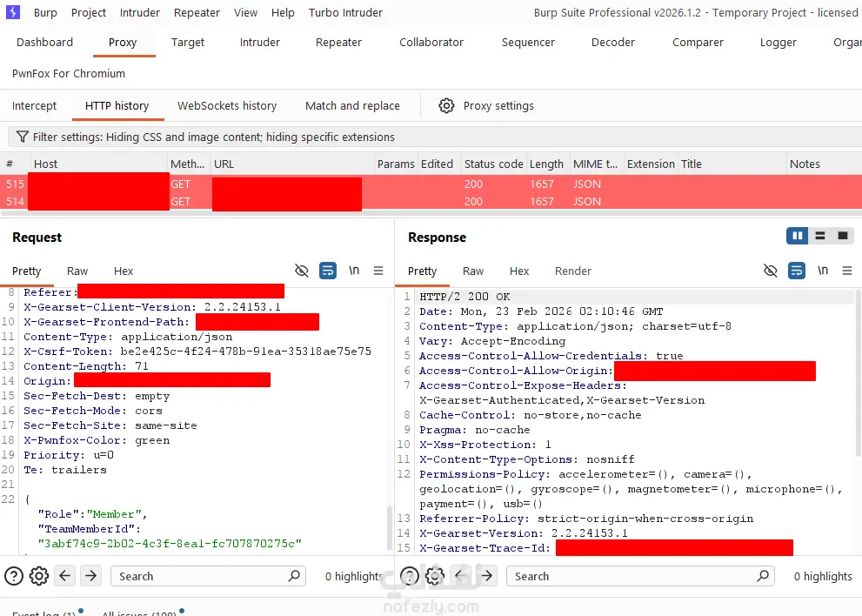The width and height of the screenshot is (862, 616).
Task: Click the X-Csrf-Token header value
Action: [x=246, y=351]
